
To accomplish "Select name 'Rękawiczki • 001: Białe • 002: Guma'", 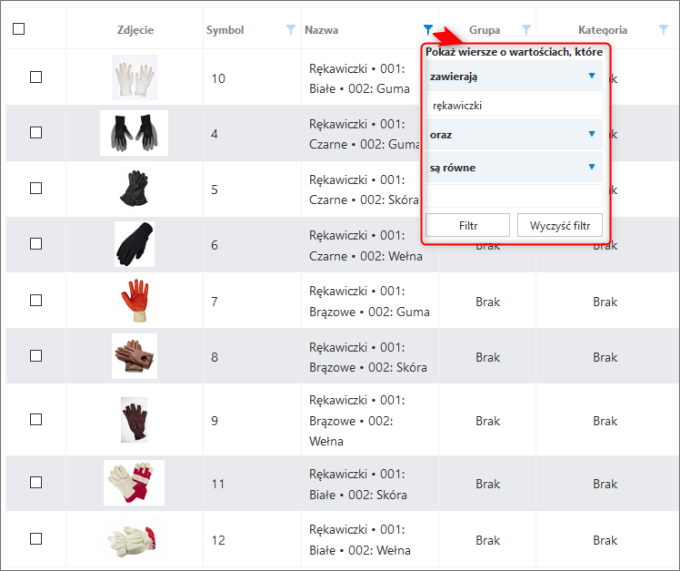I will tap(359, 78).
